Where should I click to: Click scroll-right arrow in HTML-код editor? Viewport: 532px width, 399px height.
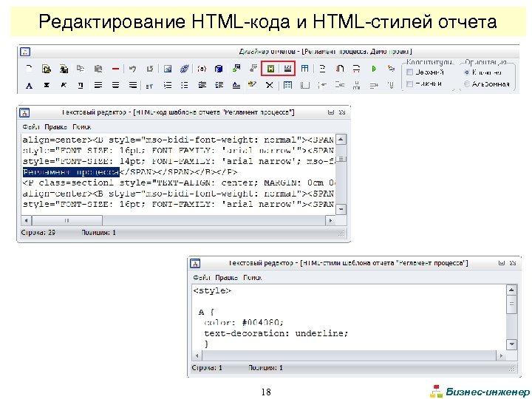click(x=330, y=220)
